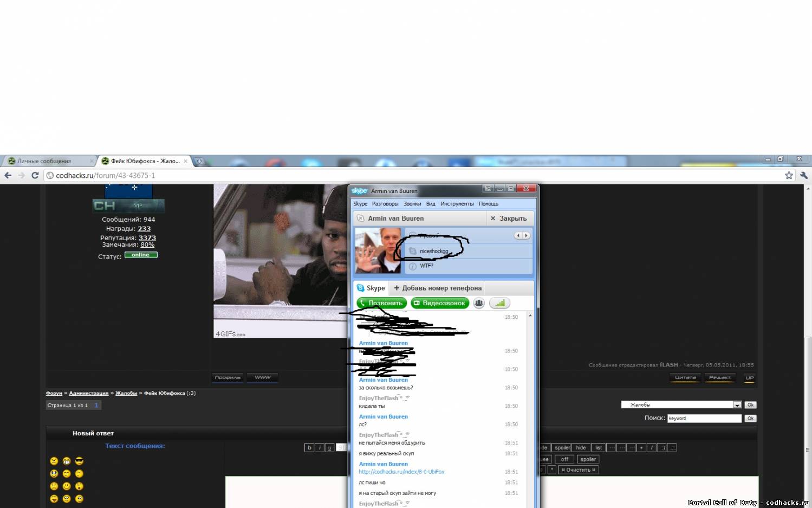Click the off tag button
Screen dimensions: 812x508
point(564,459)
